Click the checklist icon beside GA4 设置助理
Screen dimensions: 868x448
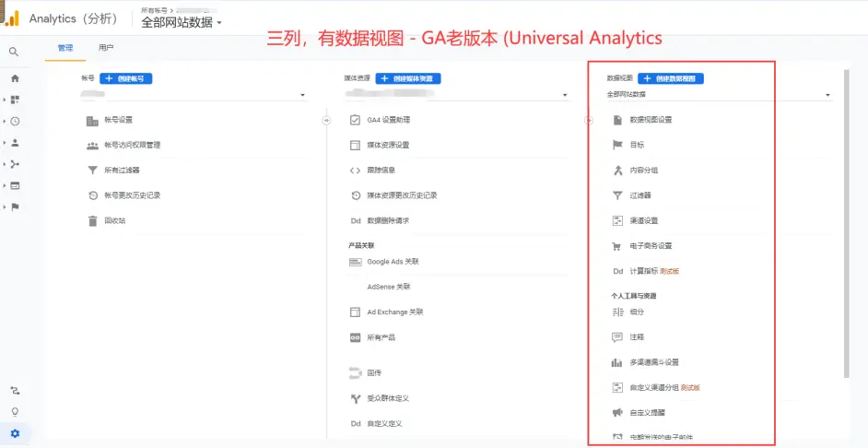356,120
